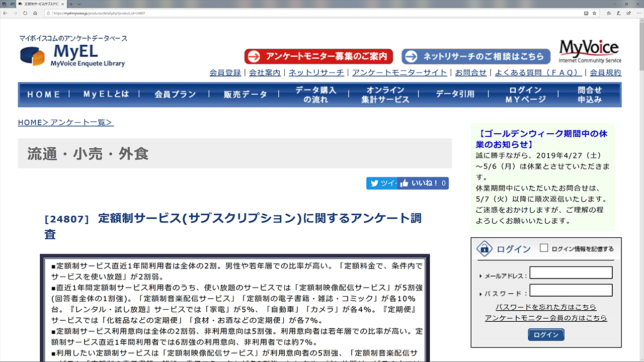Open アンケートモニター募集のご案内 red banner
Viewport: 644px width, 362px height.
318,56
